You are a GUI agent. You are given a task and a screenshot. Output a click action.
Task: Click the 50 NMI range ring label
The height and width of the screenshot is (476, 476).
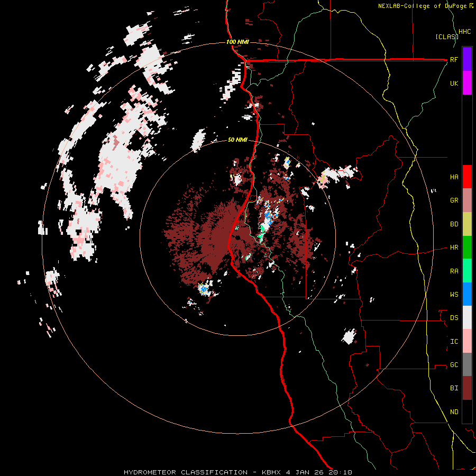237,140
